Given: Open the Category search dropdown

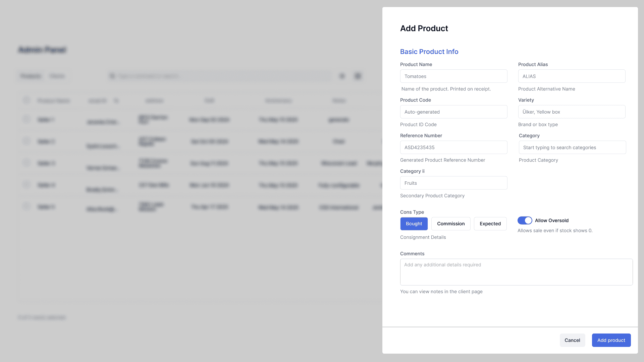Looking at the screenshot, I should [x=572, y=147].
